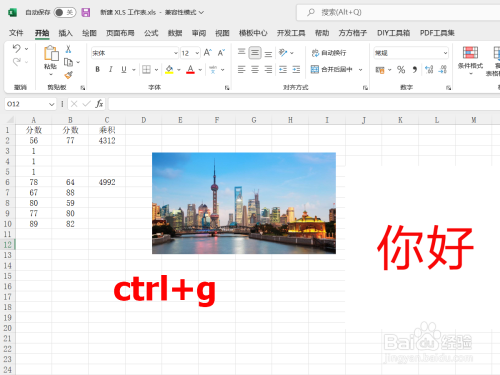500x375 pixels.
Task: Switch to the 插入 Insert tab
Action: click(x=65, y=33)
